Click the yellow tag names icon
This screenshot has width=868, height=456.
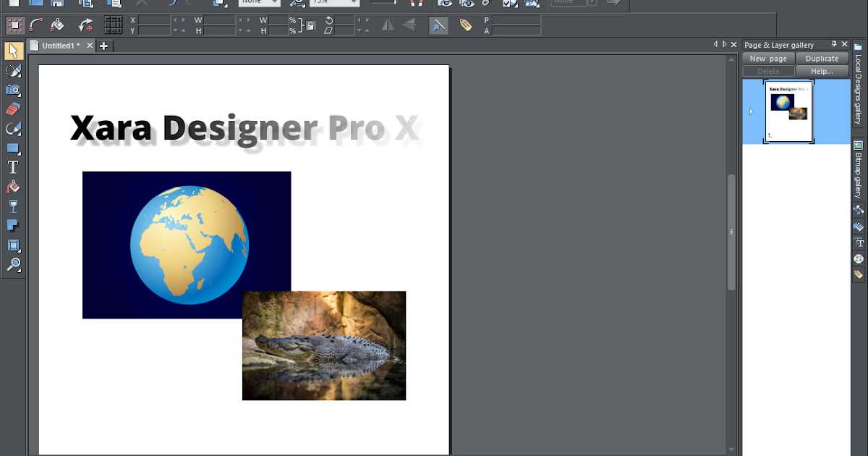466,25
